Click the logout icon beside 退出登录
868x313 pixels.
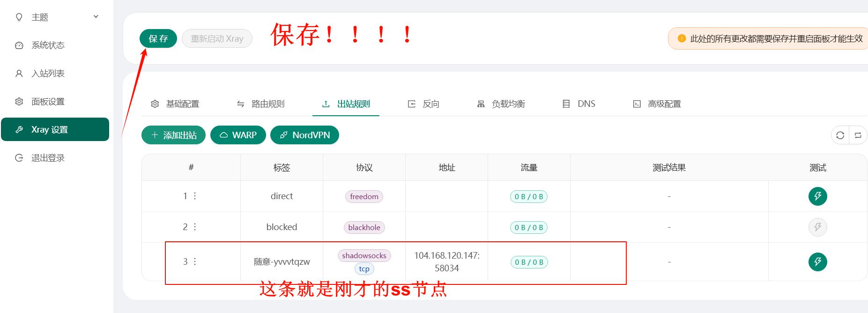click(x=19, y=158)
